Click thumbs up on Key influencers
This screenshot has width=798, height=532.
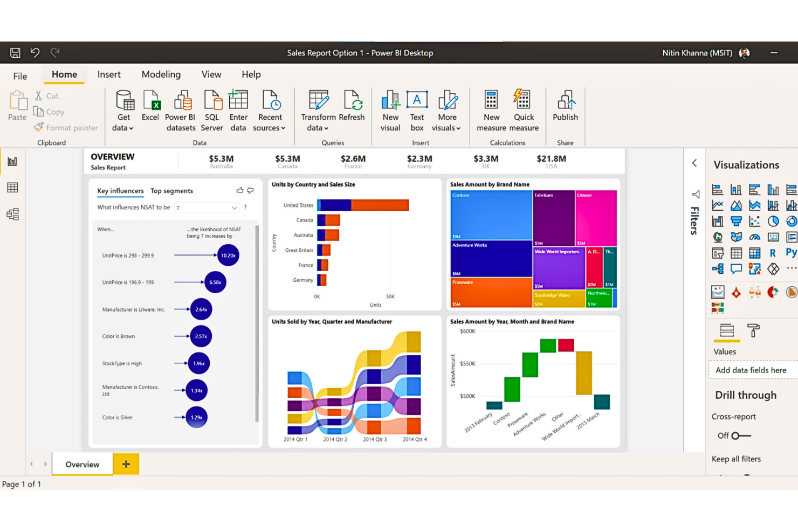tap(240, 190)
